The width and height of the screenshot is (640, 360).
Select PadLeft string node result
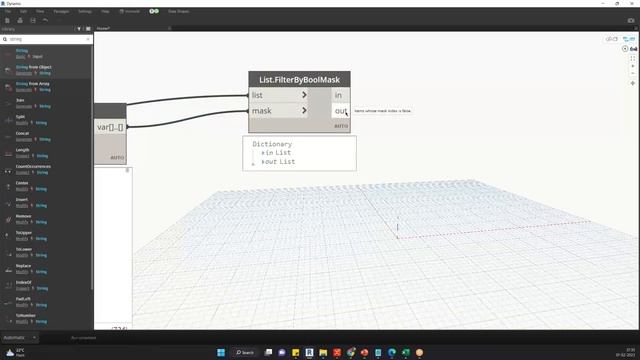(46, 302)
